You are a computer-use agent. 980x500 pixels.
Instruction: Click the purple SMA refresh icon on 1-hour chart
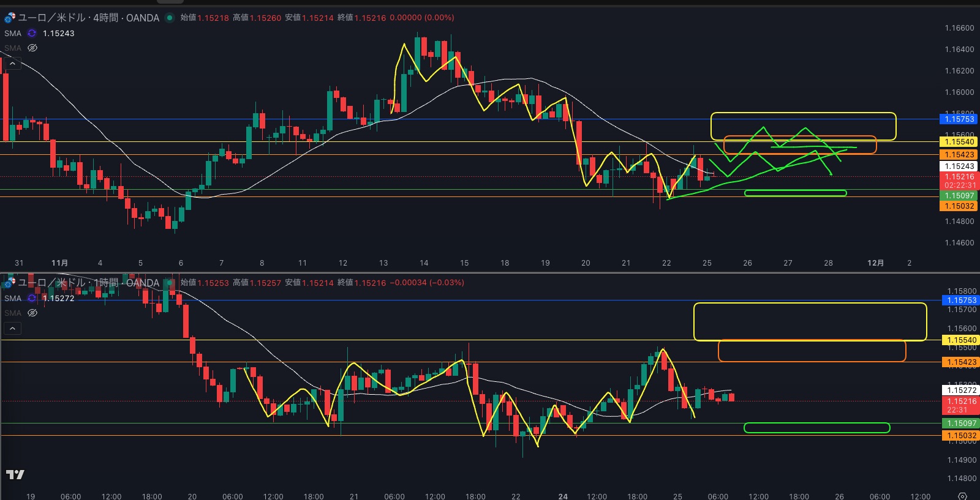(32, 298)
